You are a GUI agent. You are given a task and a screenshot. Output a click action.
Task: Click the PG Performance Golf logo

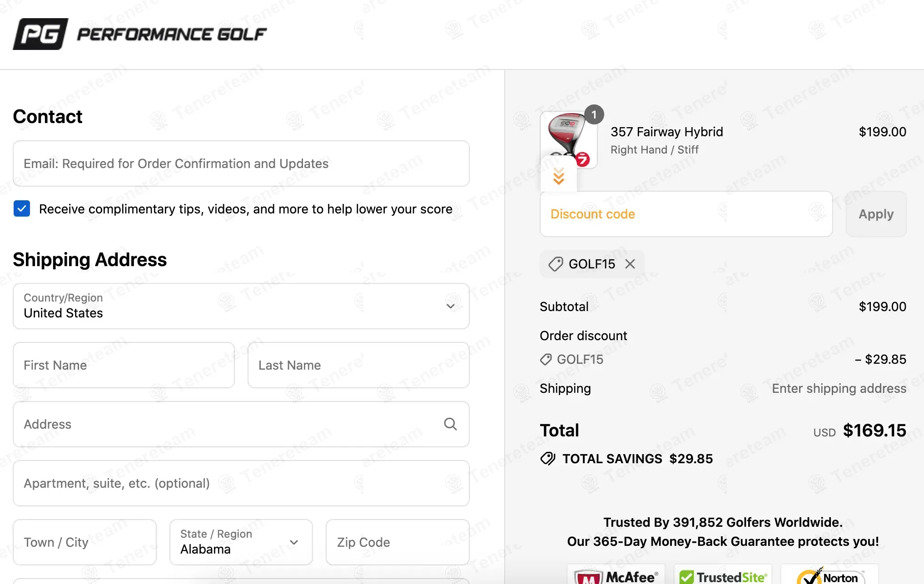pyautogui.click(x=139, y=34)
